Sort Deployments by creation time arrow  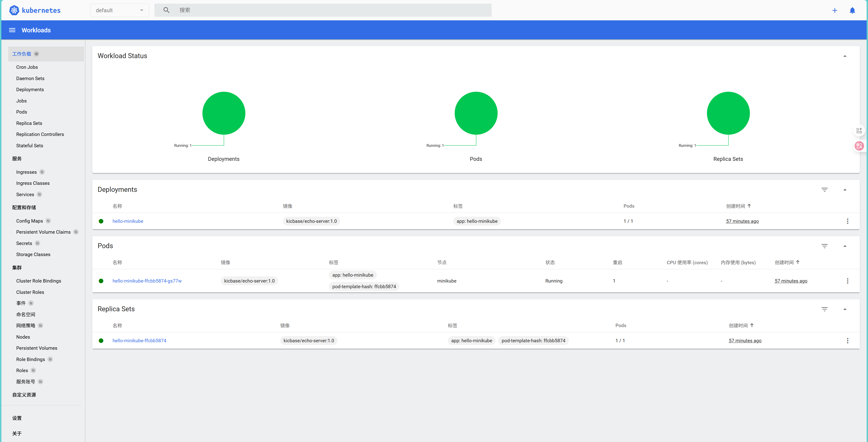tap(749, 206)
